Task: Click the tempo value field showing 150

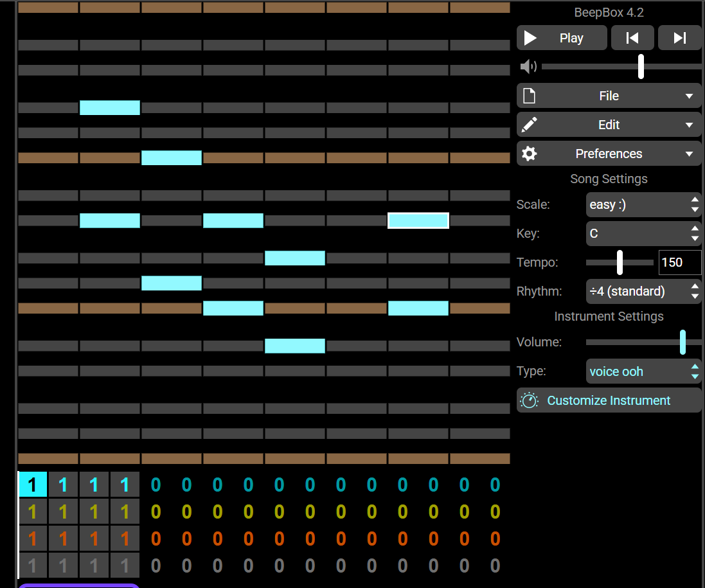Action: click(679, 263)
